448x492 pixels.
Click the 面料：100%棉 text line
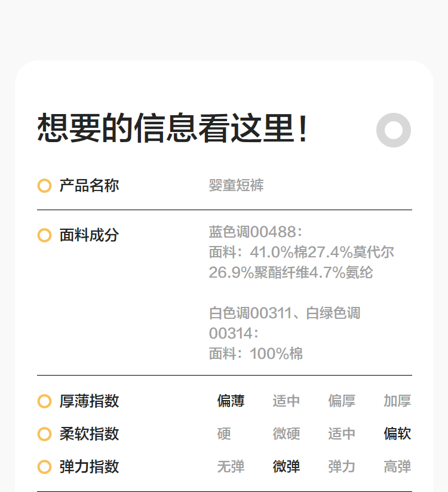click(256, 354)
